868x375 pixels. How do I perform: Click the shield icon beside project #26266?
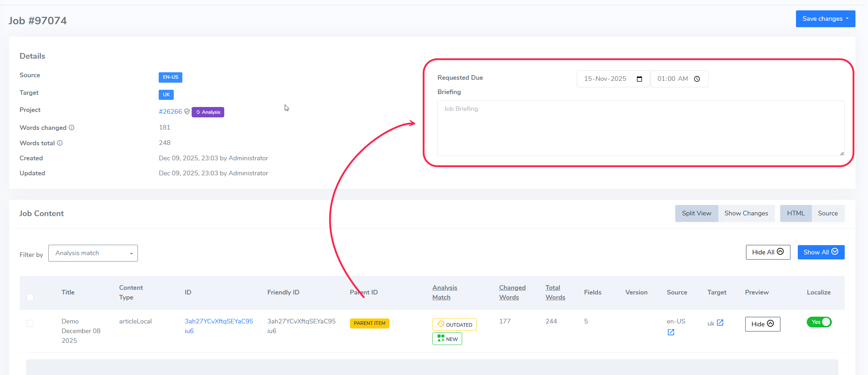[x=187, y=112]
